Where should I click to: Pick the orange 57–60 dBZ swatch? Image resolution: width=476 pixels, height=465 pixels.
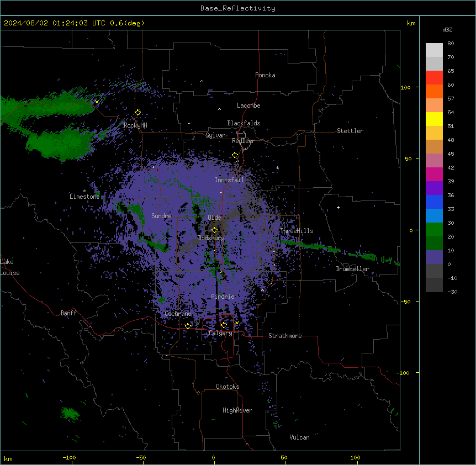pos(434,91)
